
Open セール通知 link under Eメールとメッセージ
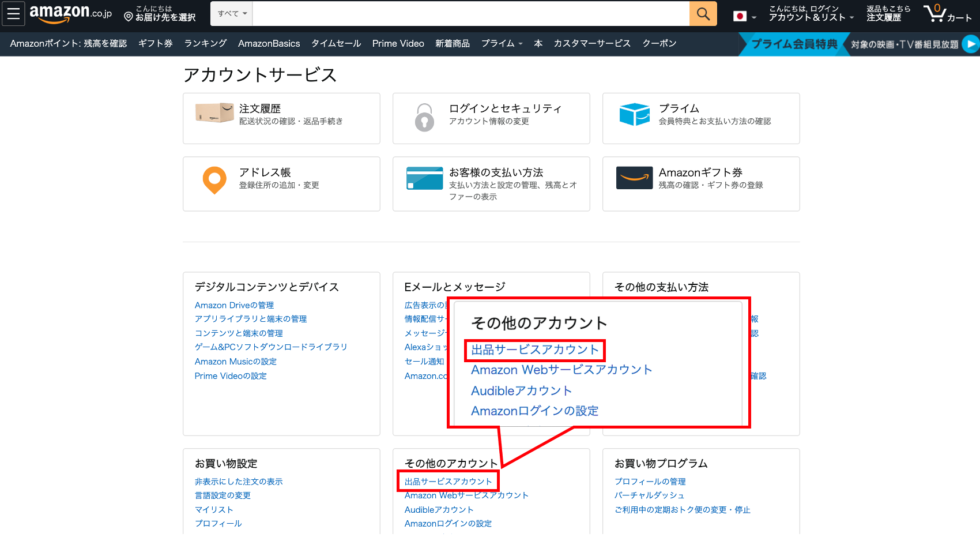(424, 362)
